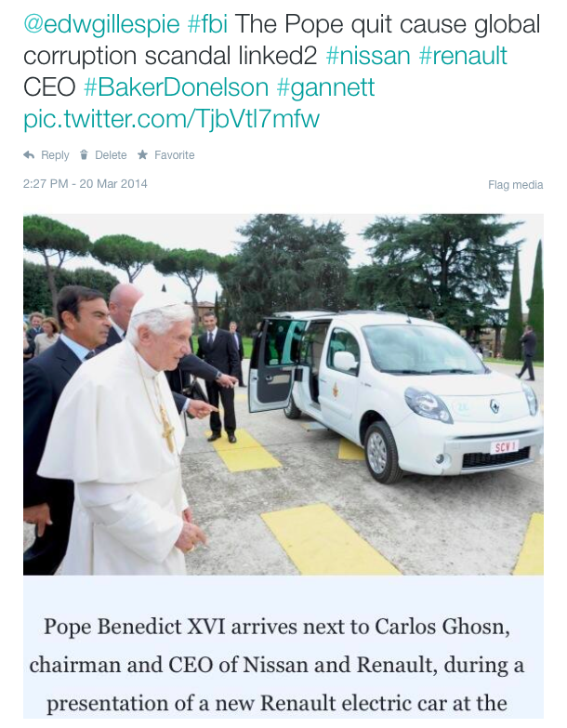The width and height of the screenshot is (567, 728).
Task: Click the Delete trash can icon
Action: click(x=84, y=155)
